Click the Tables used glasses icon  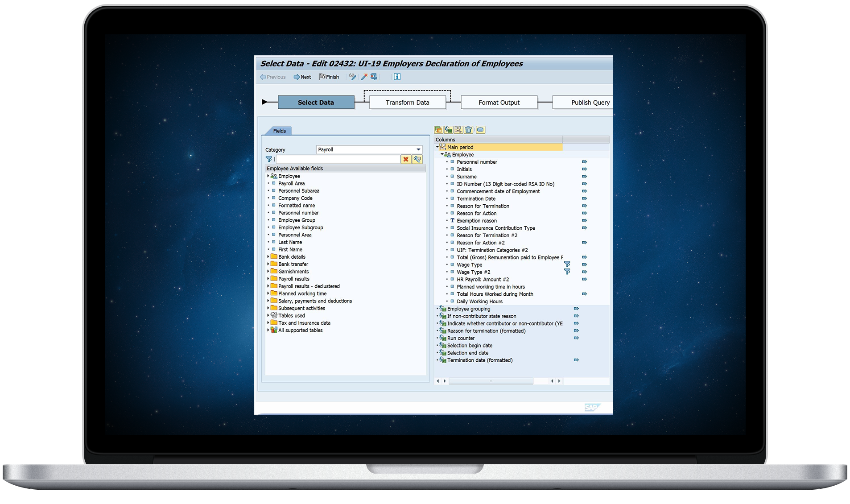click(x=274, y=315)
